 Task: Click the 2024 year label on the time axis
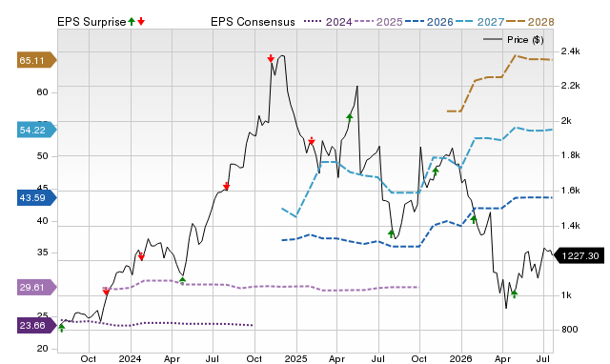pyautogui.click(x=130, y=358)
